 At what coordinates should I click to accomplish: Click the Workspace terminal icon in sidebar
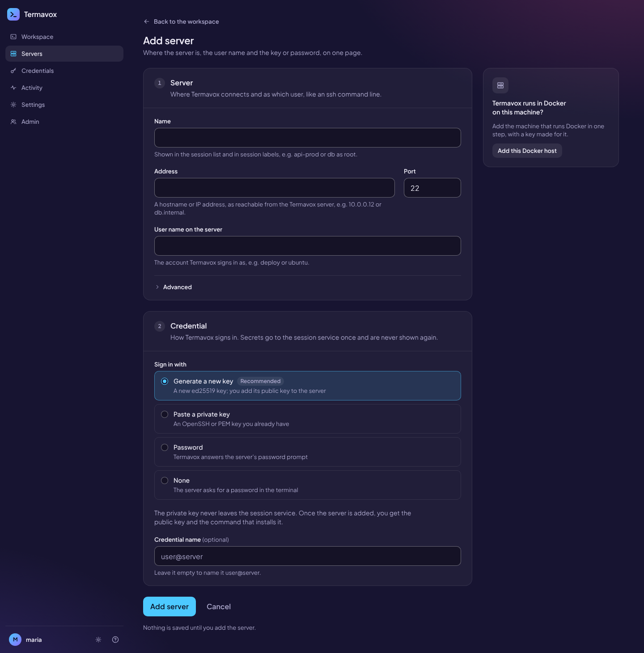pos(13,37)
